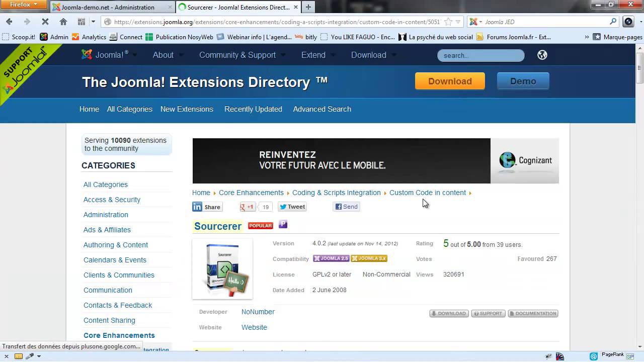Viewport: 644px width, 362px height.
Task: Open the New Extensions menu item
Action: (187, 109)
